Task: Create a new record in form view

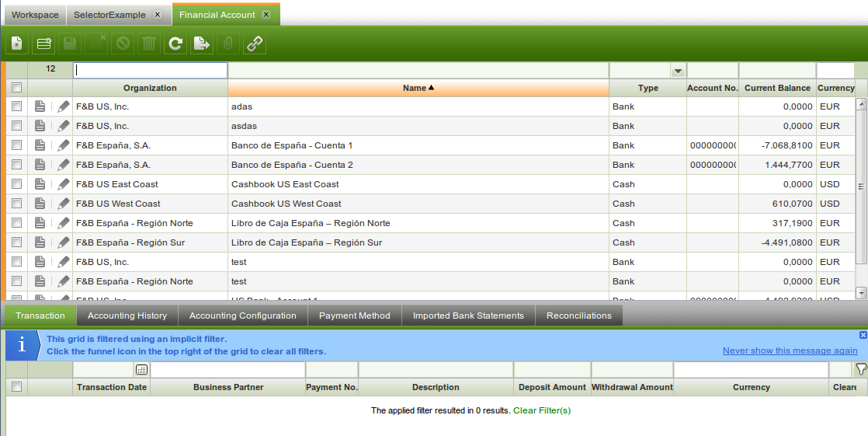Action: click(17, 44)
